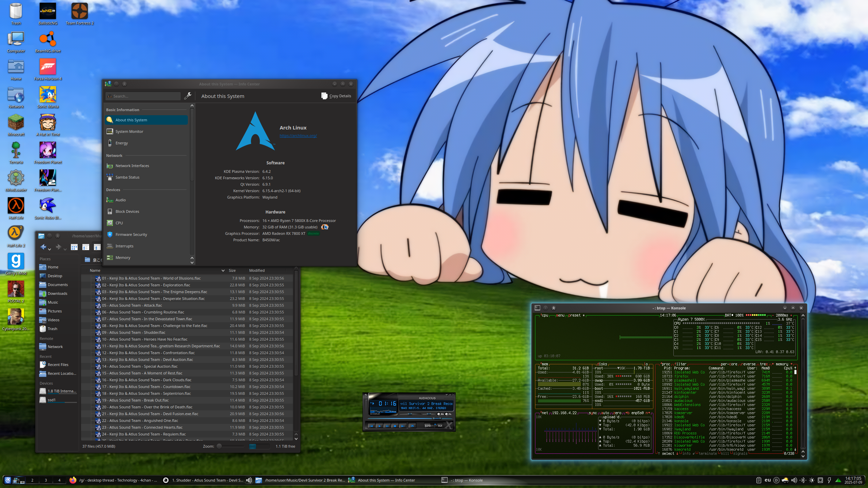
Task: Select Network Interfaces in Info Center sidebar
Action: [x=146, y=166]
